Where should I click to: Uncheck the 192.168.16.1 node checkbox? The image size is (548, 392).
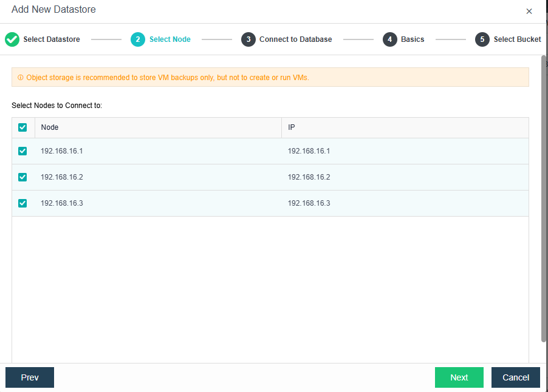(22, 151)
